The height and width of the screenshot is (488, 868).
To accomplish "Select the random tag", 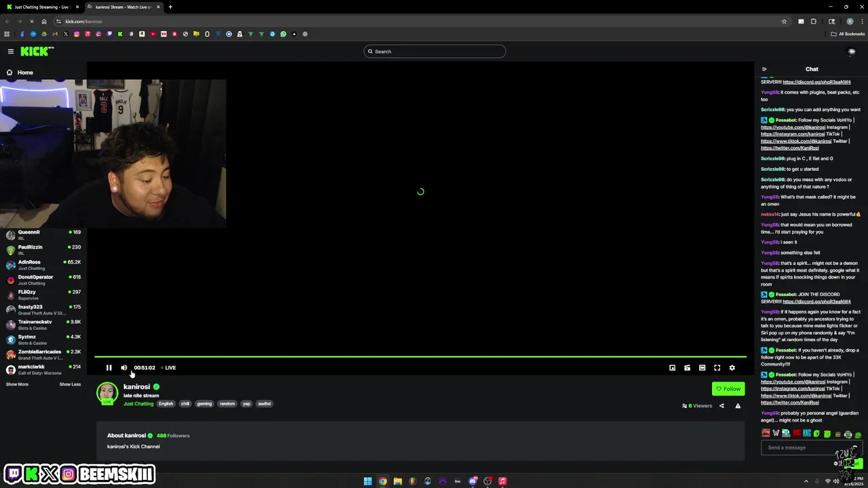I will (227, 404).
